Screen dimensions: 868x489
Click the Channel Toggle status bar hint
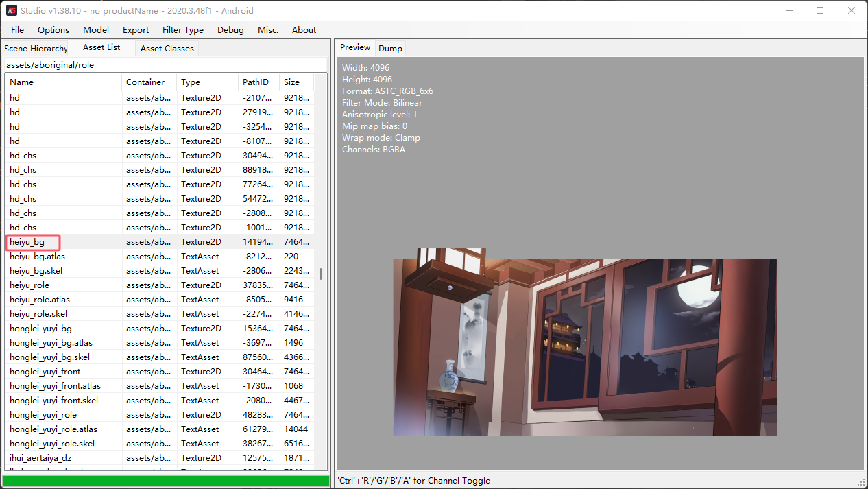(x=414, y=481)
